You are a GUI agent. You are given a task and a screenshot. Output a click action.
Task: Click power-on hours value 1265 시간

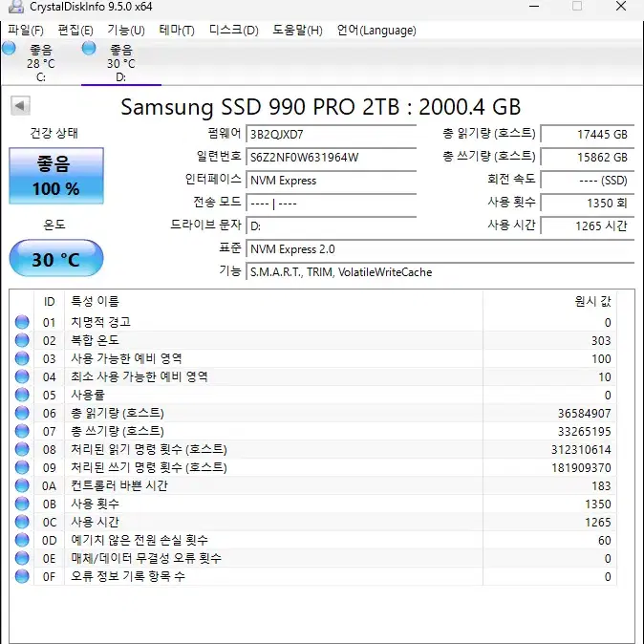click(588, 226)
